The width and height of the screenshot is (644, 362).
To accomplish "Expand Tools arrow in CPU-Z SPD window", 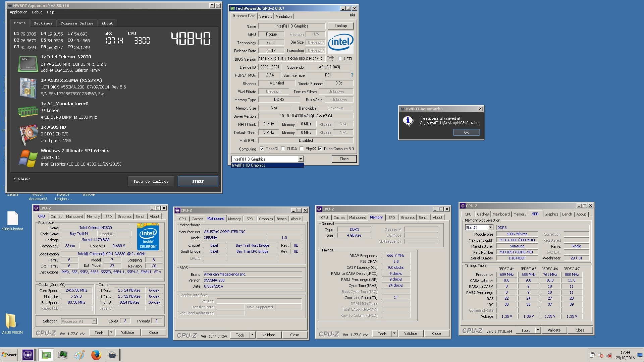I will coord(538,330).
